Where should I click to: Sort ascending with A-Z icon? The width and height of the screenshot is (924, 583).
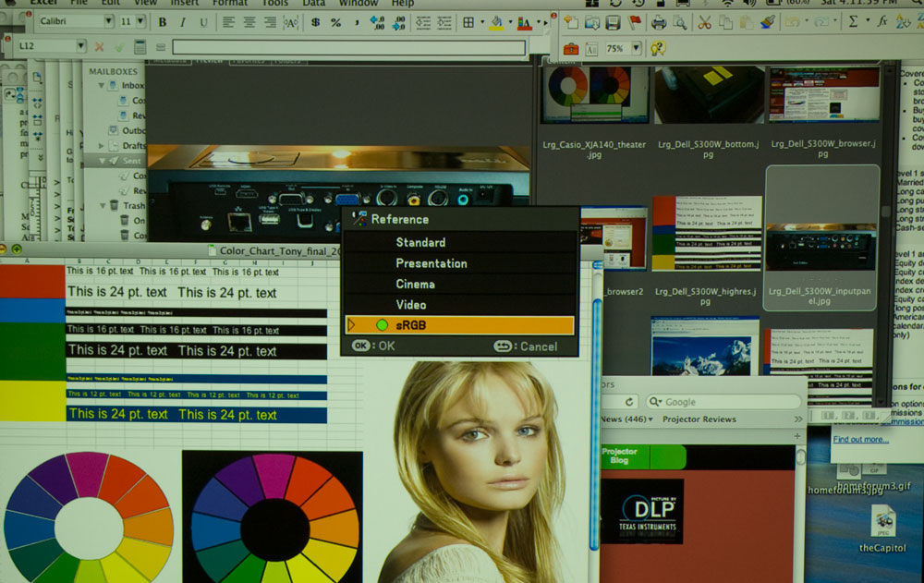pyautogui.click(x=903, y=22)
